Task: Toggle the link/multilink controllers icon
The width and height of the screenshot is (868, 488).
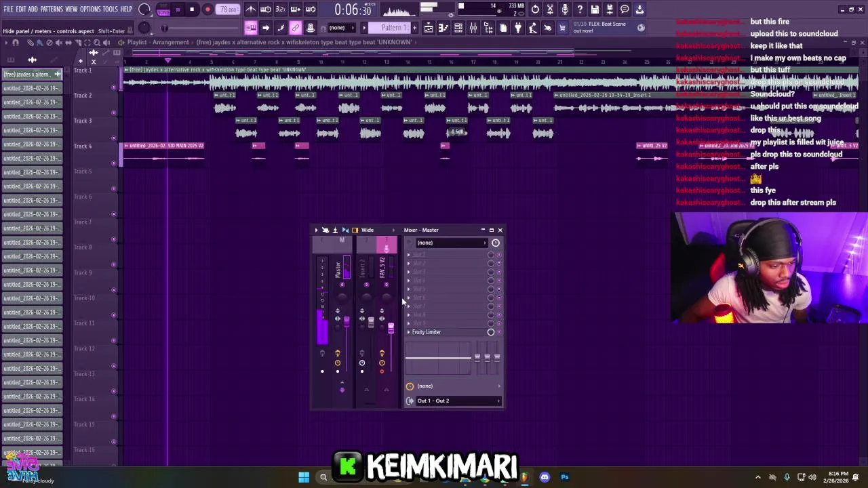Action: pos(296,28)
